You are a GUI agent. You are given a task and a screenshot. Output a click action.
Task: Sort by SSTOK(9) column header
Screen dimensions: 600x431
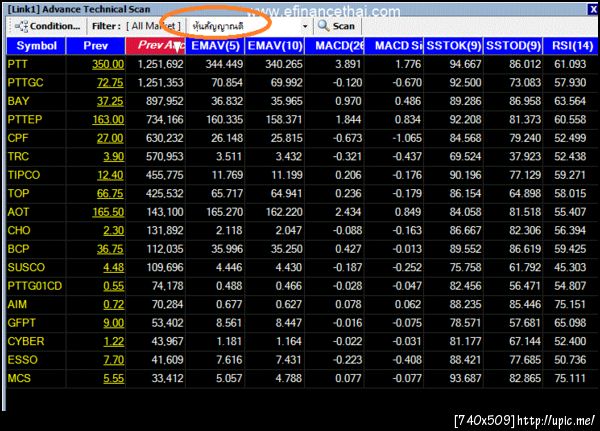[x=454, y=46]
